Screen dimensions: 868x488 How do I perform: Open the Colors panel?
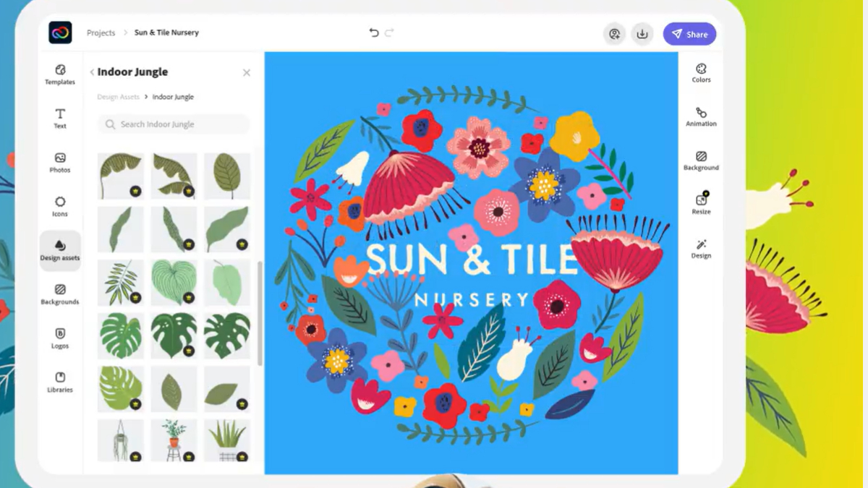[x=700, y=72]
